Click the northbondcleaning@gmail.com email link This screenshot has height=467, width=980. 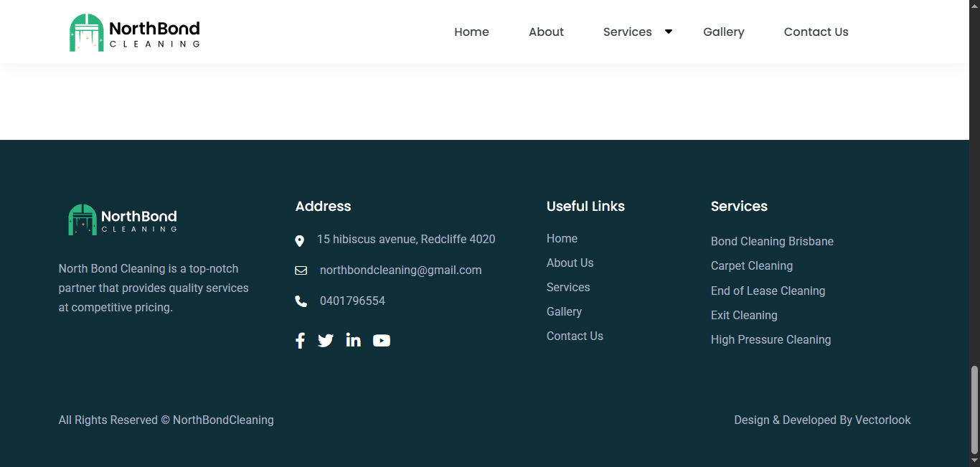coord(400,270)
